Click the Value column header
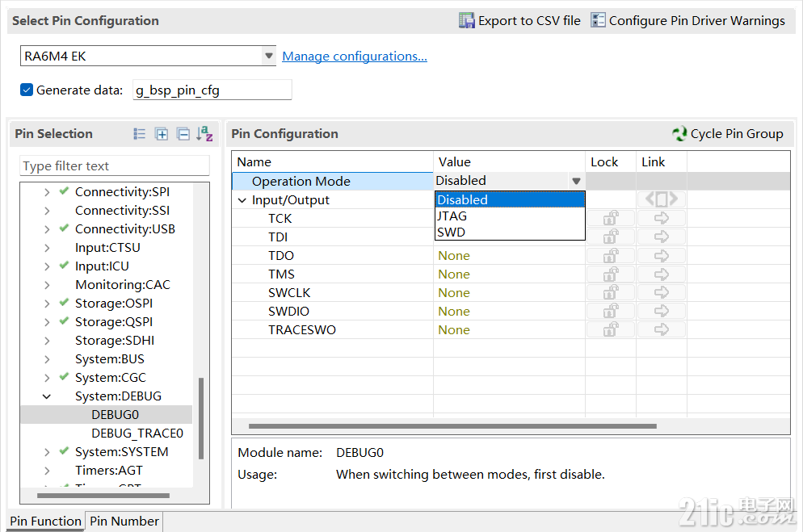 [x=510, y=162]
